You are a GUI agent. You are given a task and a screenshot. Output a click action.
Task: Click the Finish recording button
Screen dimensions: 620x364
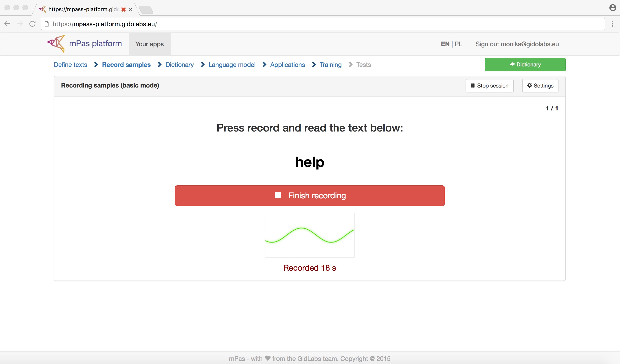coord(310,196)
